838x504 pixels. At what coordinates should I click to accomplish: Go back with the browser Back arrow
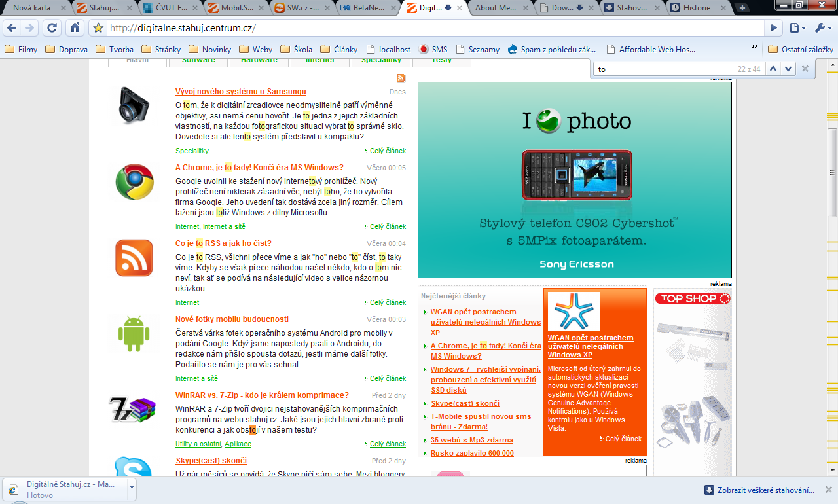(12, 28)
